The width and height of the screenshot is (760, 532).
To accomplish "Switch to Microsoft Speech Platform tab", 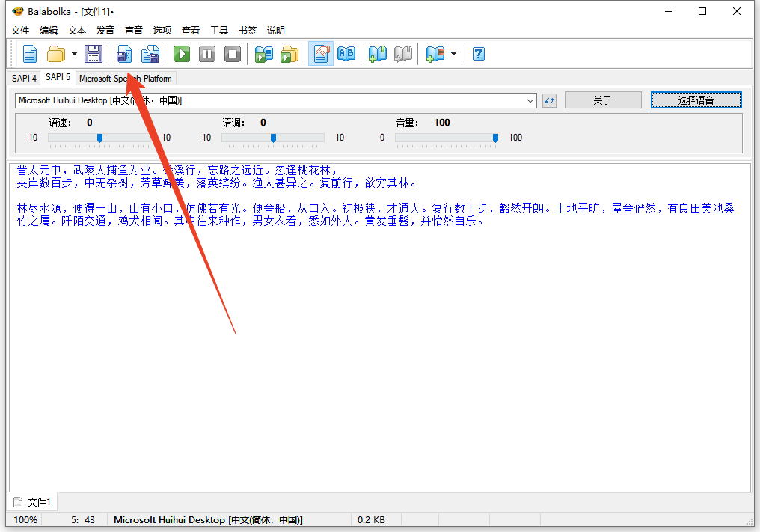I will click(125, 78).
